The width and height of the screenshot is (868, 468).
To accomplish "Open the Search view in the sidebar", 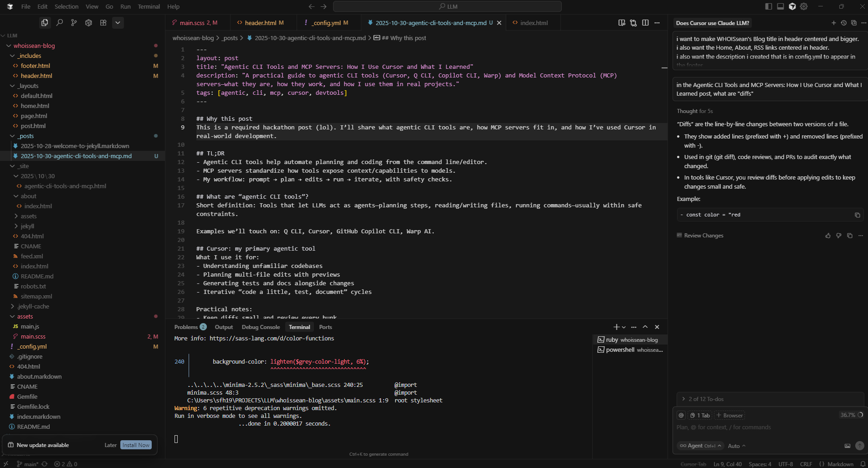I will click(x=59, y=23).
